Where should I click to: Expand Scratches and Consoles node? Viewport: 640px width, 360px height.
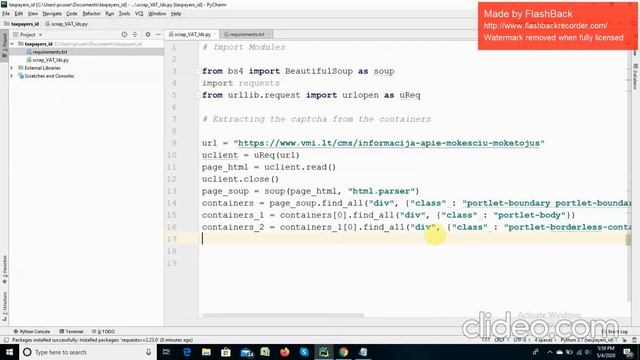(x=12, y=76)
